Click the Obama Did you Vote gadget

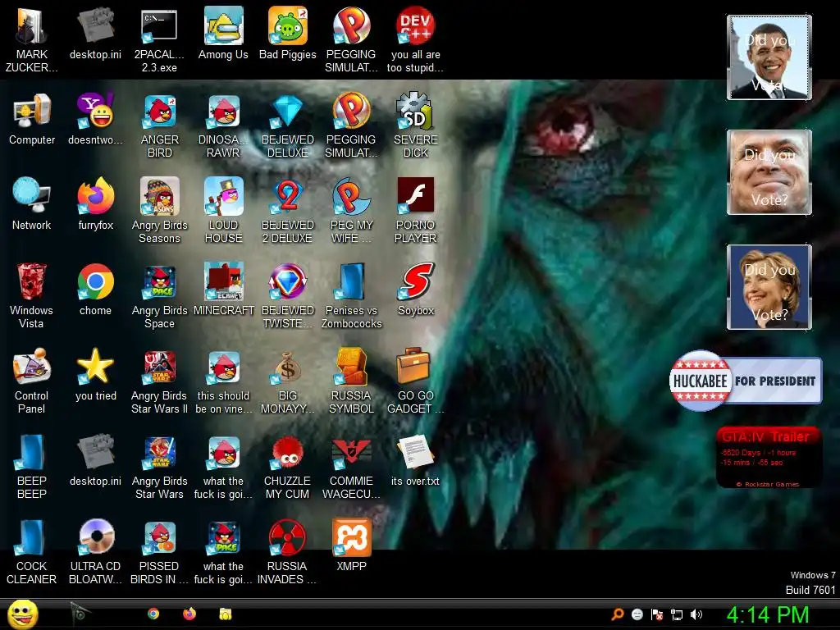(x=769, y=57)
